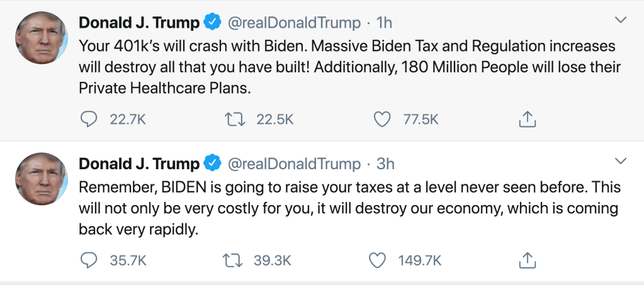Share the raise your taxes tweet

click(x=528, y=259)
